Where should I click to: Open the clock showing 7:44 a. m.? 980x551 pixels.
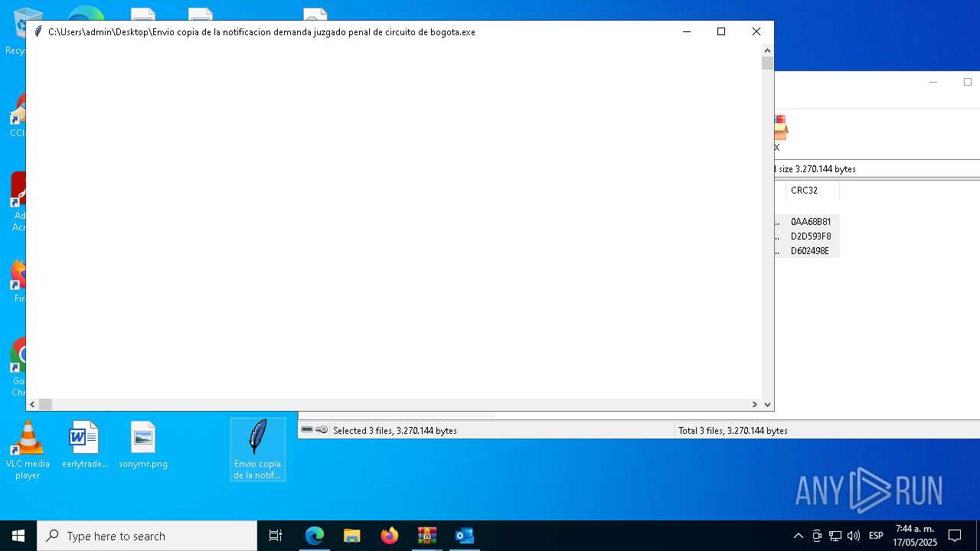pyautogui.click(x=915, y=536)
